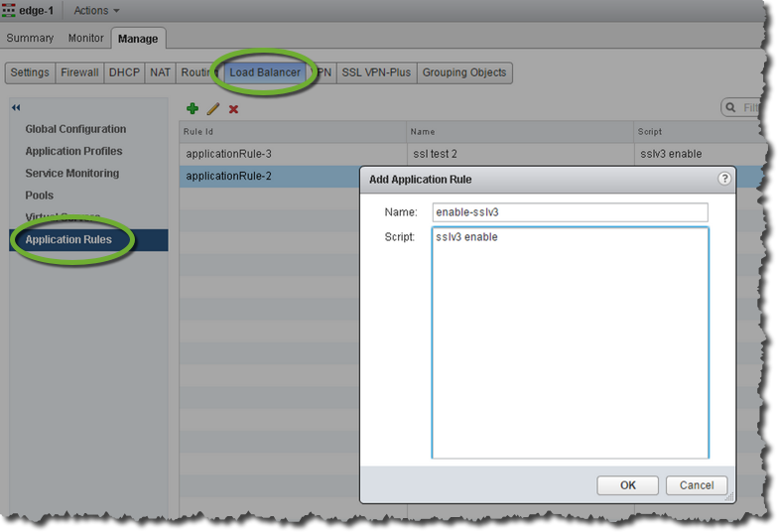778x532 pixels.
Task: Open Service Monitoring in sidebar
Action: point(71,173)
